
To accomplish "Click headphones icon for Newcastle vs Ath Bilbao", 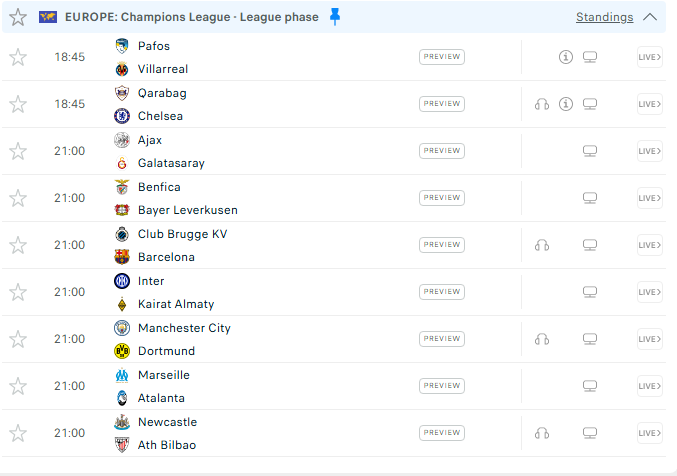I will tap(542, 433).
